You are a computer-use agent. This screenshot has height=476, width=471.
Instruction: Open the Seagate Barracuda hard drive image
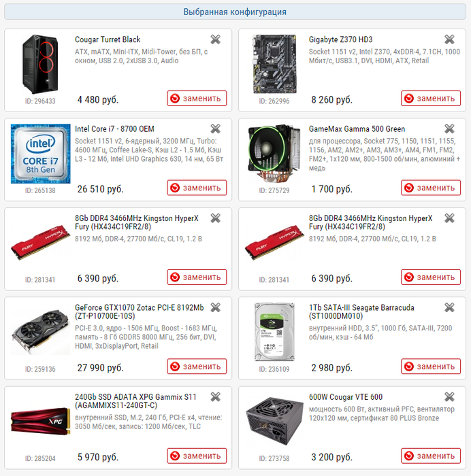(274, 332)
